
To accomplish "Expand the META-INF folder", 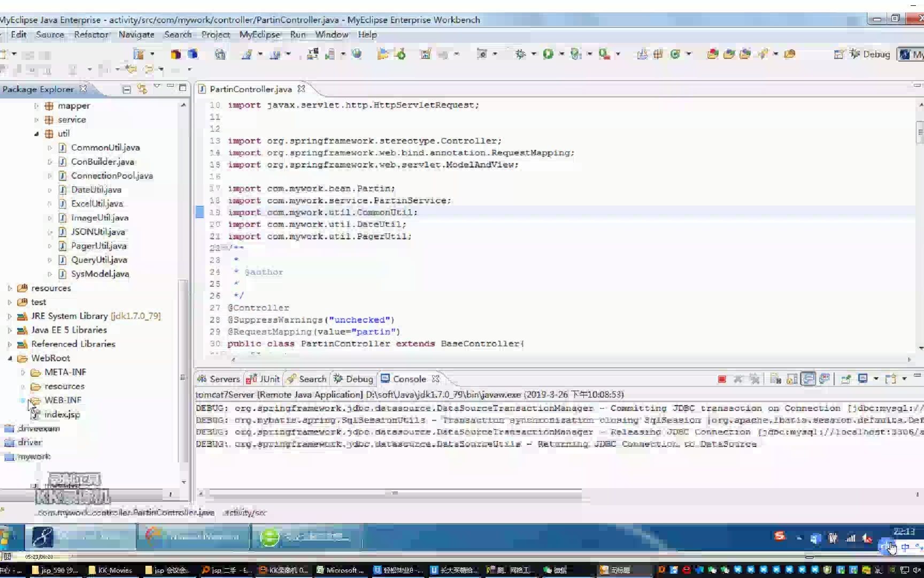I will pyautogui.click(x=23, y=372).
